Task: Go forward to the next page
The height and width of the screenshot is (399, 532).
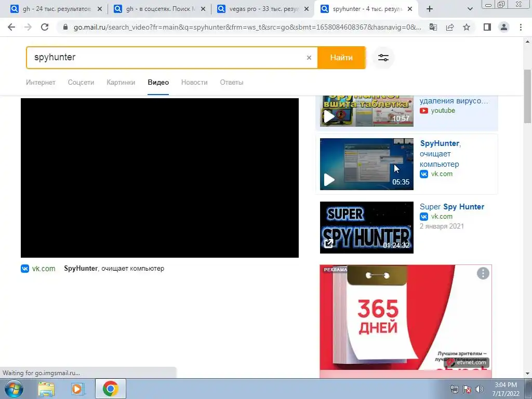Action: pyautogui.click(x=28, y=27)
